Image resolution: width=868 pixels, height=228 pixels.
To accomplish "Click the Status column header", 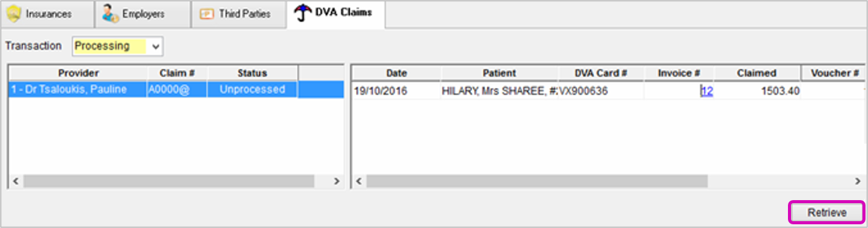I will tap(253, 73).
